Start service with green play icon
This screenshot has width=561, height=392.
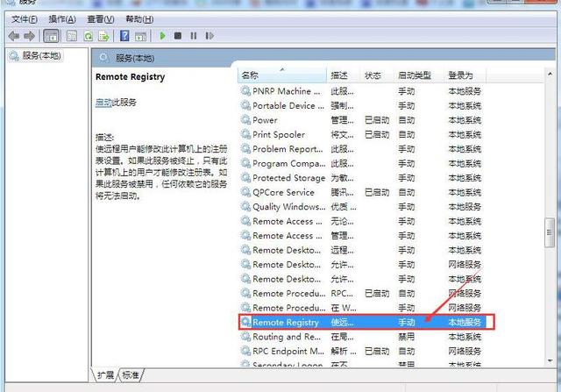point(162,36)
